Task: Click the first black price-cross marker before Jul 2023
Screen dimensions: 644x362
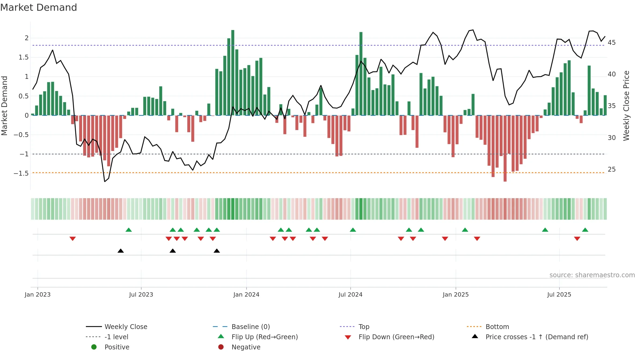Action: 121,251
